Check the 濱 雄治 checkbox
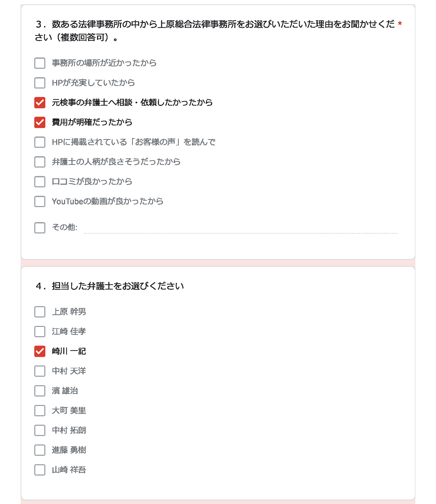 40,391
